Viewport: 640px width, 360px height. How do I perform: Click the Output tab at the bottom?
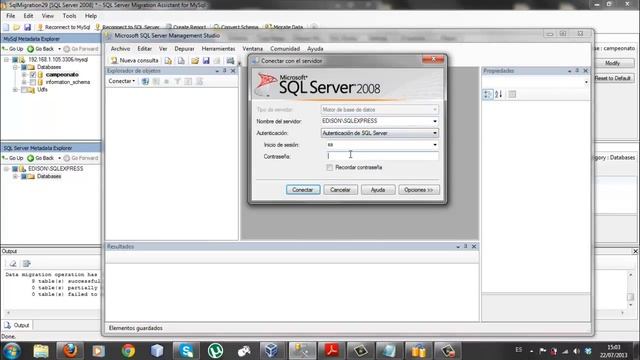pyautogui.click(x=17, y=325)
